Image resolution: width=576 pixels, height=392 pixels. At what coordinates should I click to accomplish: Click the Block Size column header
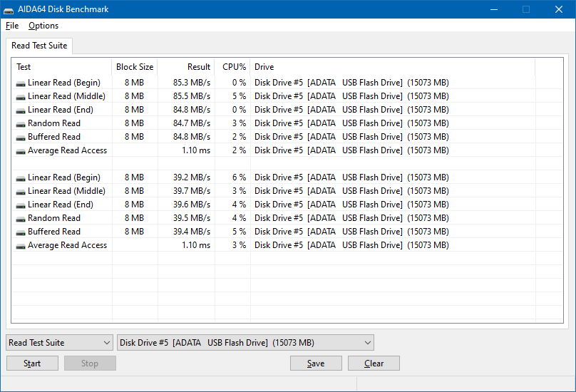click(x=135, y=67)
